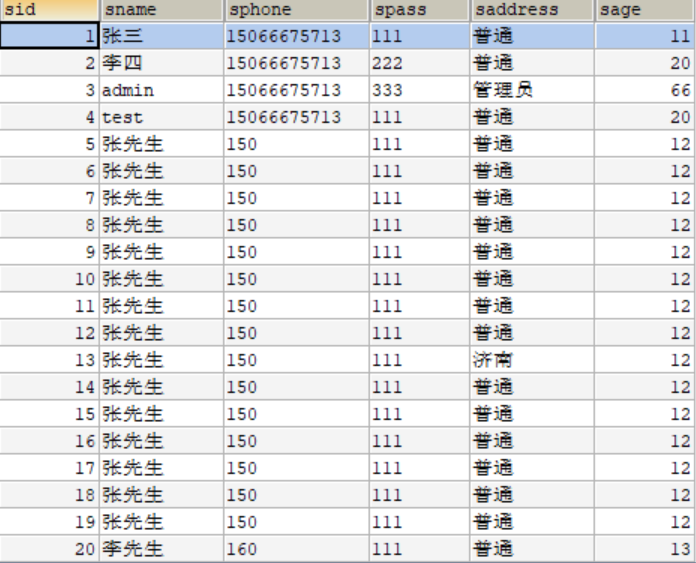Click the name 张先生 in row 19
The image size is (696, 563).
[162, 522]
